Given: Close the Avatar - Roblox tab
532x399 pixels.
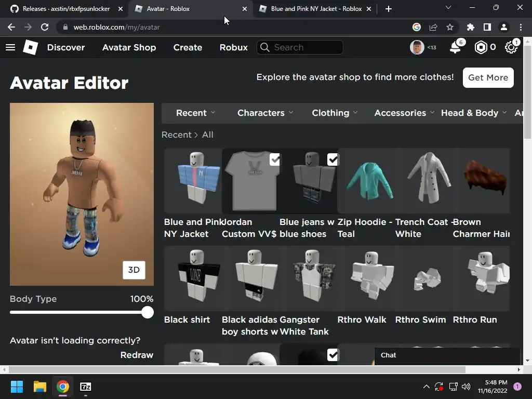Looking at the screenshot, I should click(245, 9).
